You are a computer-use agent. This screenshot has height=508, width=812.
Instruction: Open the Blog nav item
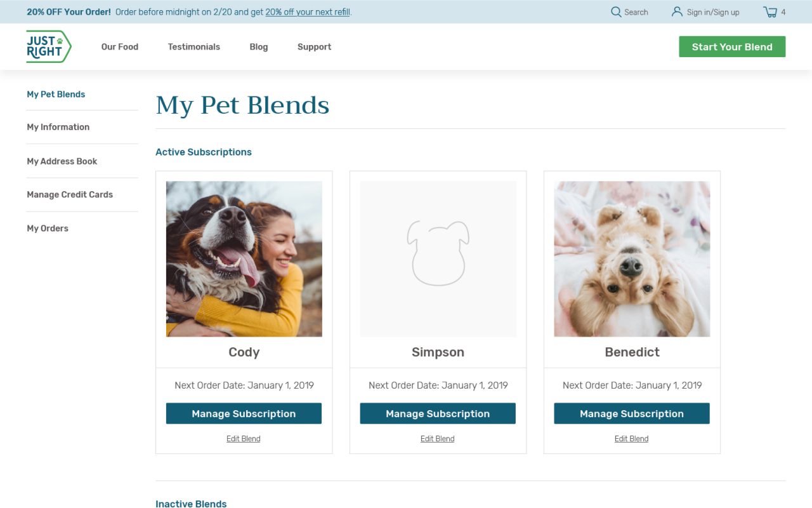(x=259, y=47)
